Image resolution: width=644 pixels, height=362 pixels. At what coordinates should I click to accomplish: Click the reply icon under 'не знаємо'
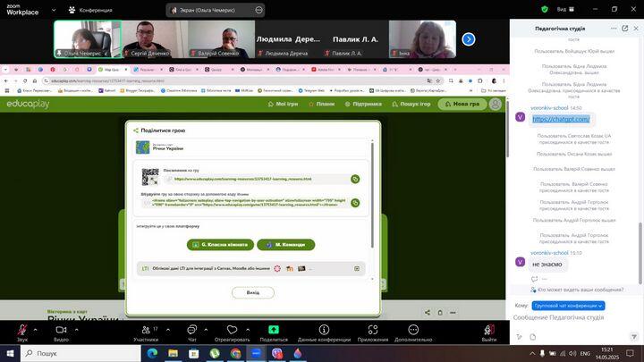(x=534, y=279)
